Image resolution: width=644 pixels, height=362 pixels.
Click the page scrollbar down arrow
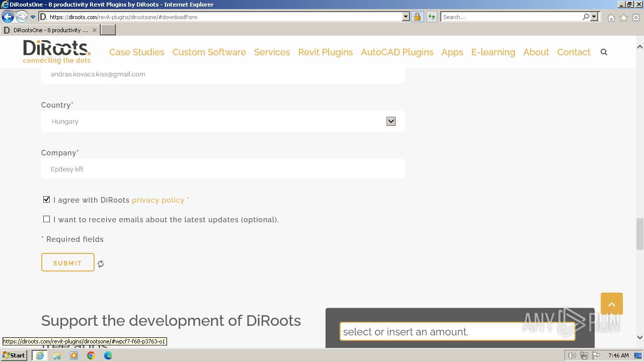(x=640, y=337)
